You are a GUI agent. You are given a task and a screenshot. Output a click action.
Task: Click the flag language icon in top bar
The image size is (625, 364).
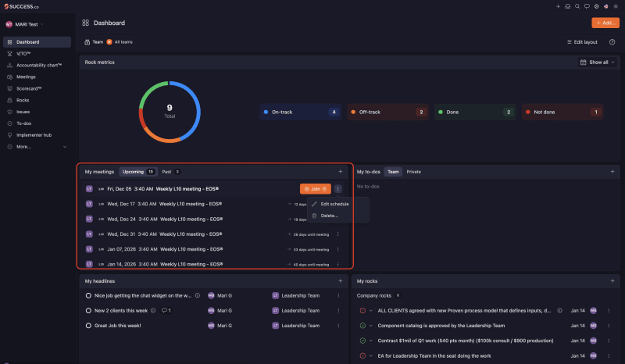tap(606, 6)
